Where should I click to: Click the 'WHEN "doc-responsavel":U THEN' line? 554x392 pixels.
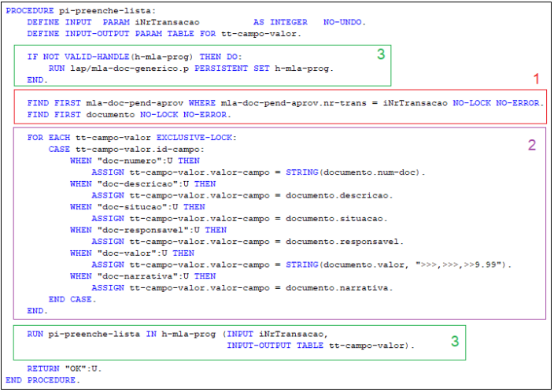coord(149,230)
